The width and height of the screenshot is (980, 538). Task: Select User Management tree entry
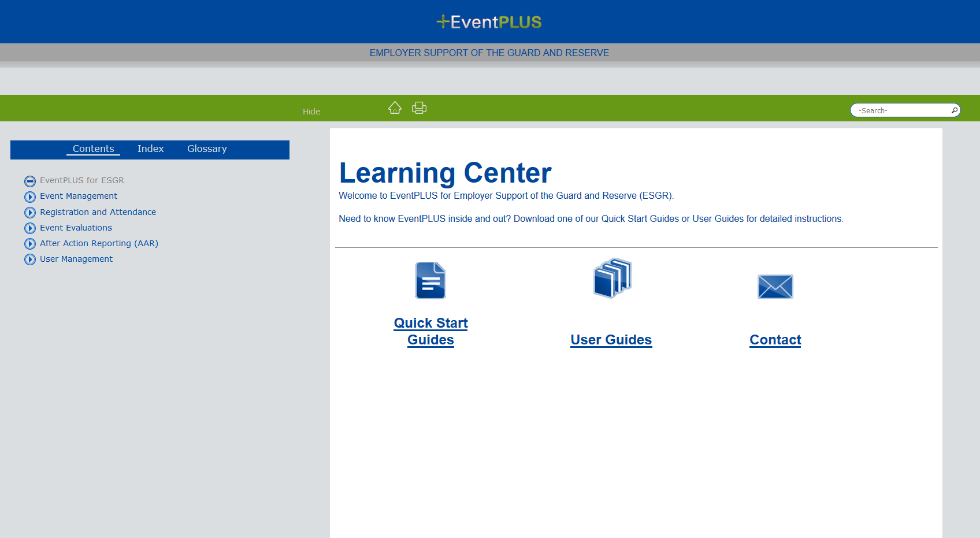[x=76, y=259]
